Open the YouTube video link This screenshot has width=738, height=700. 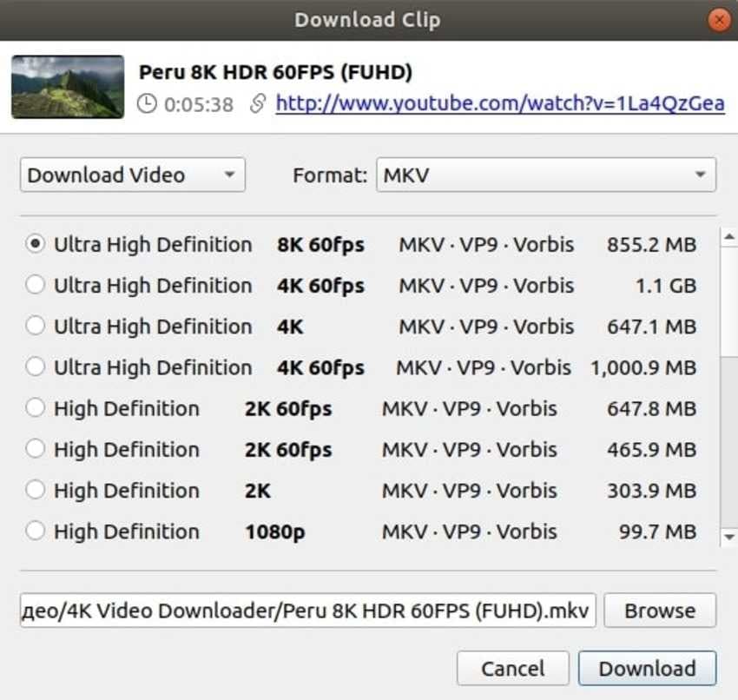tap(499, 104)
